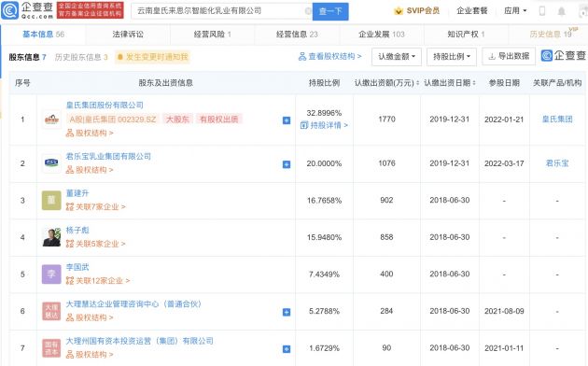The height and width of the screenshot is (366, 588).
Task: Click 大理州国有资本 company avatar icon
Action: coord(51,348)
